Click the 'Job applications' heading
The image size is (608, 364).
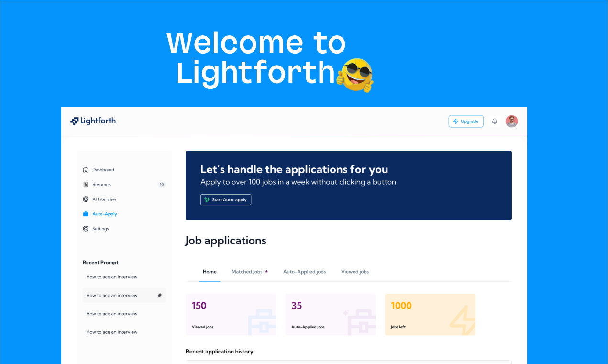226,241
